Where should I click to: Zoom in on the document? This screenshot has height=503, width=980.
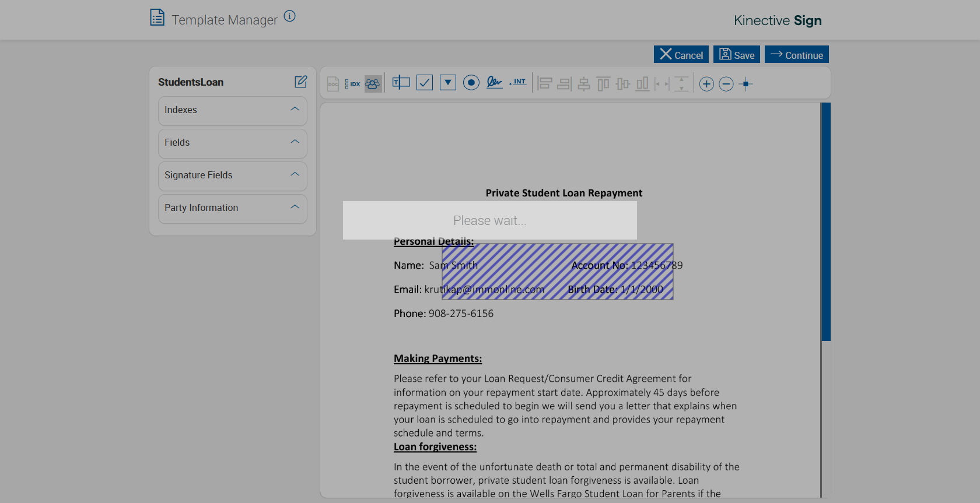(x=706, y=84)
